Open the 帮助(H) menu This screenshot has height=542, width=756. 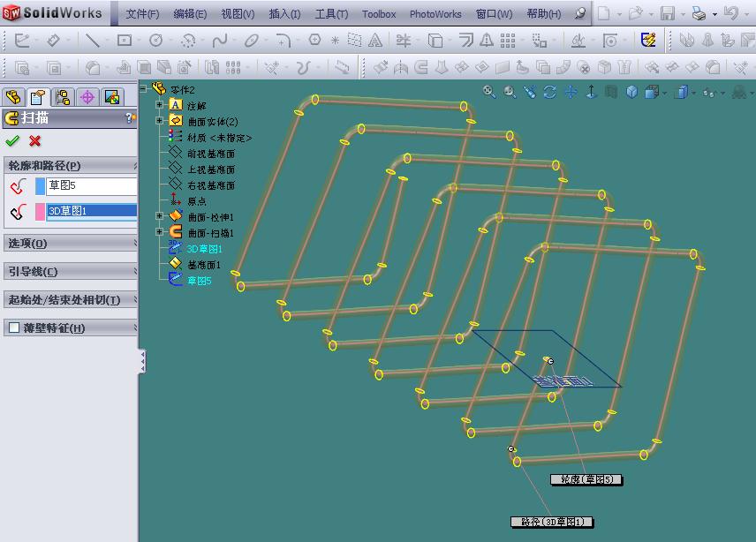click(544, 14)
